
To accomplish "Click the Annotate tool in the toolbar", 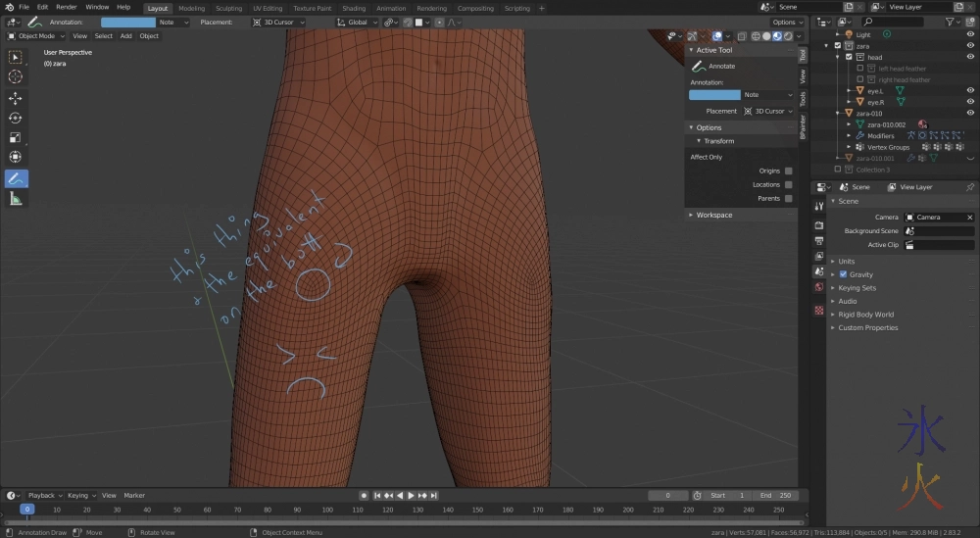I will (x=16, y=178).
